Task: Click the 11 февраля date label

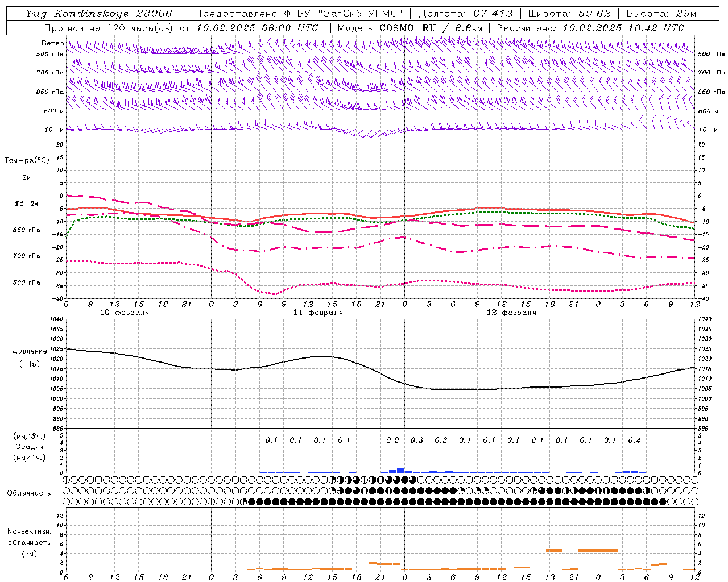Action: click(x=318, y=312)
